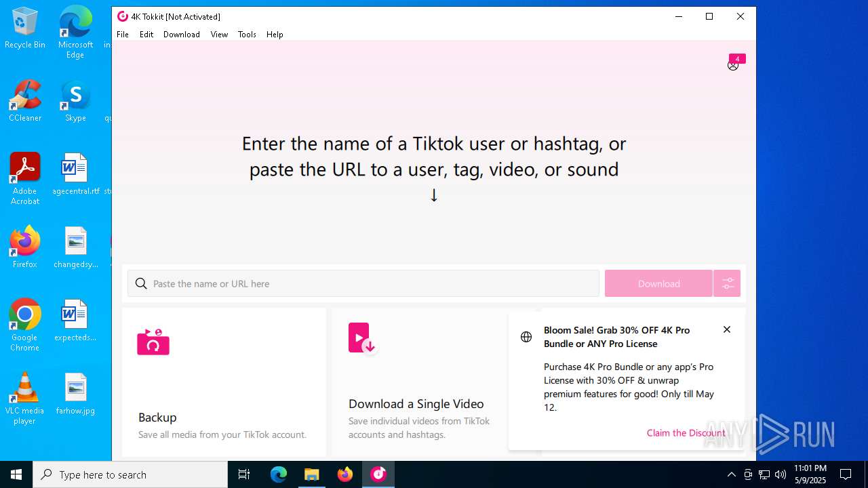Open Recycle Bin desktop icon
The image size is (868, 488).
(25, 28)
